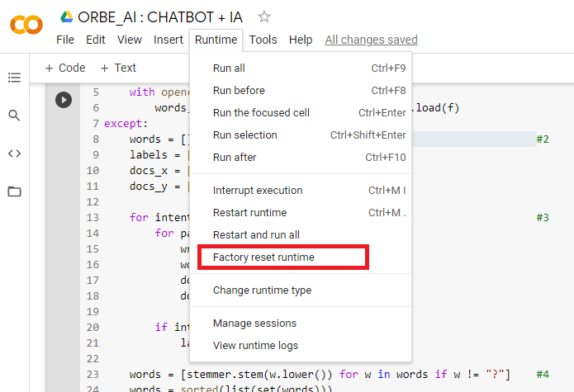Open Manage sessions
Image resolution: width=574 pixels, height=392 pixels.
pyautogui.click(x=301, y=324)
